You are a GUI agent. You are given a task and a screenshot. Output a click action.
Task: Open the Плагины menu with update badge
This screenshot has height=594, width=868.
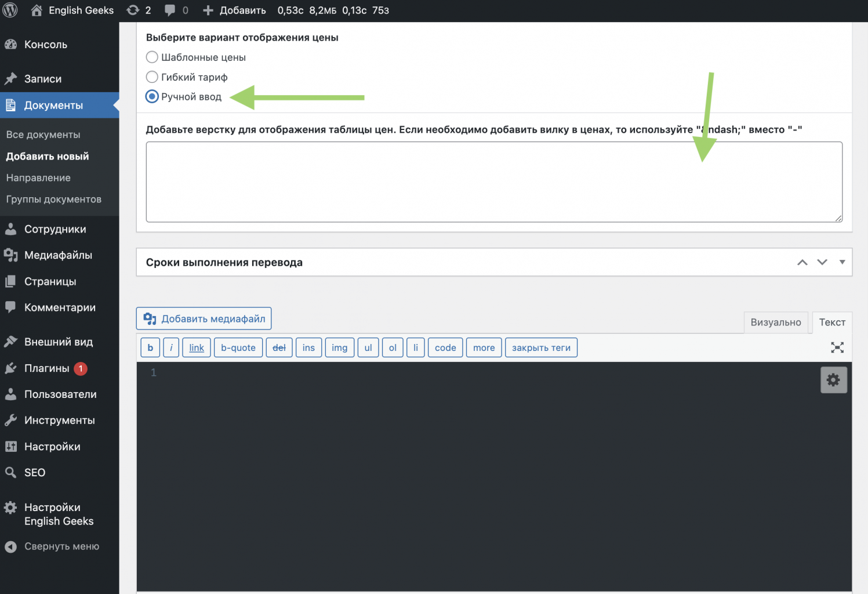tap(59, 368)
